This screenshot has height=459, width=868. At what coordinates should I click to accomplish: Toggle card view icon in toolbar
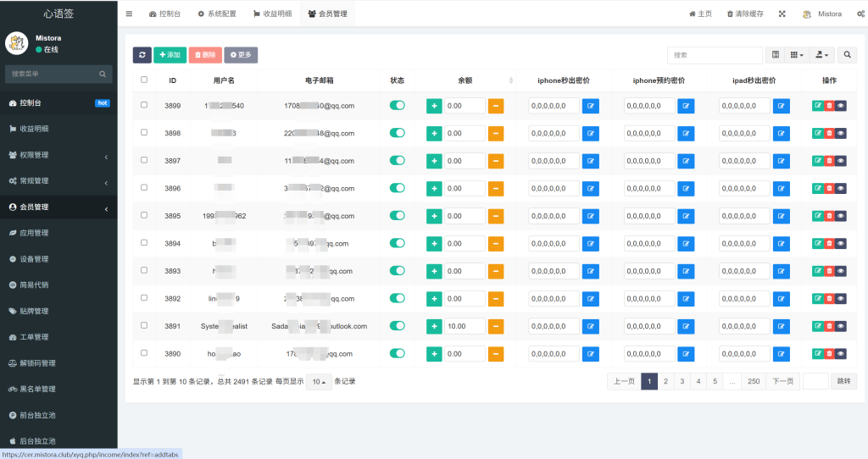tap(776, 55)
